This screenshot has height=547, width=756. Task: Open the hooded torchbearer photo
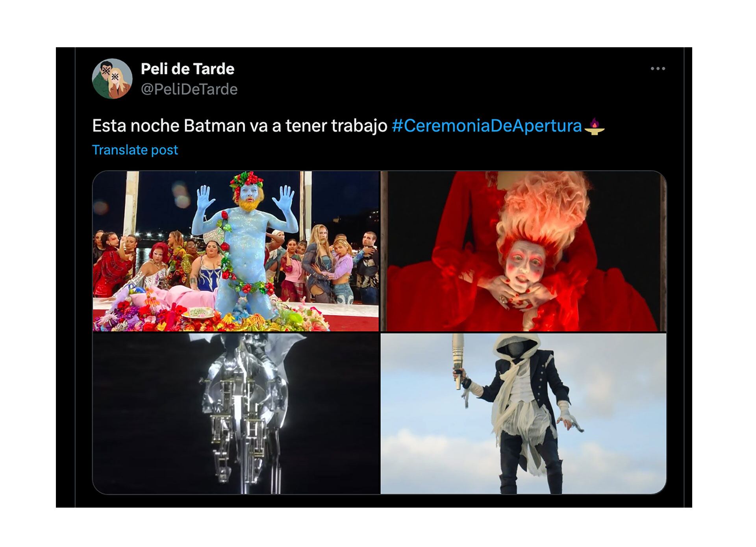pyautogui.click(x=523, y=413)
